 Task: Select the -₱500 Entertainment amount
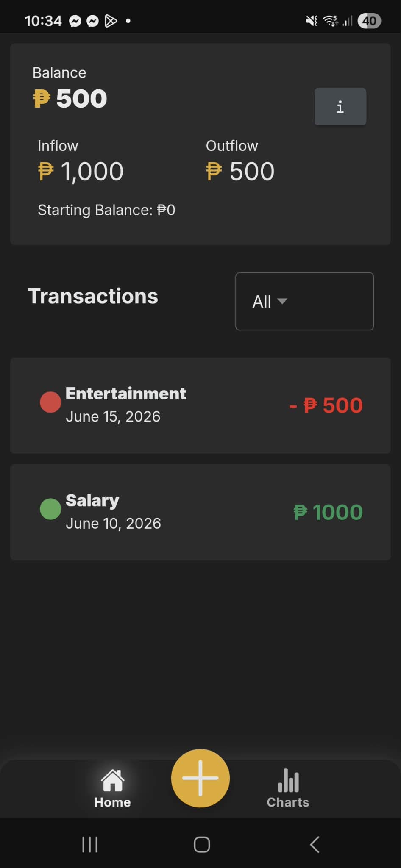(326, 405)
